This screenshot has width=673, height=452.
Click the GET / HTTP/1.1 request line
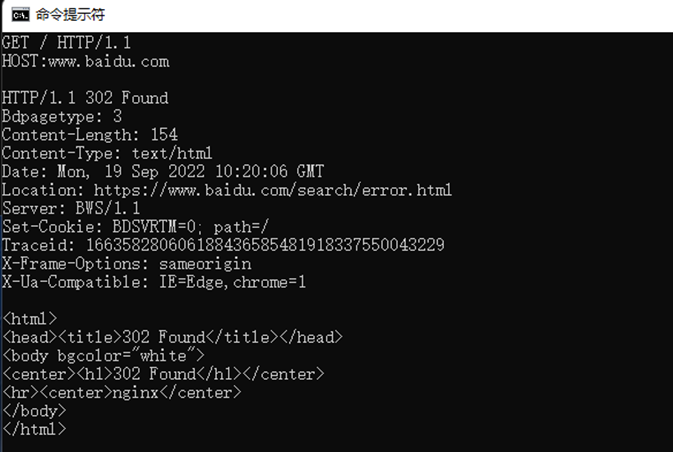[66, 44]
